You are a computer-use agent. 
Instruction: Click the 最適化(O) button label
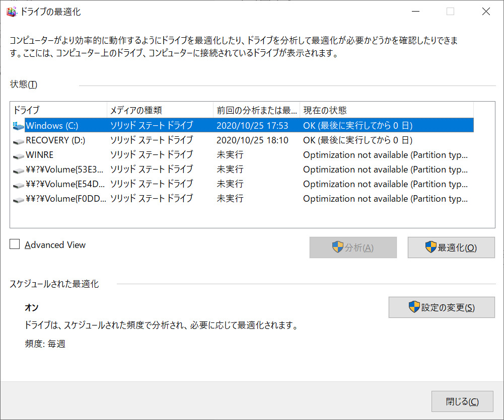457,247
